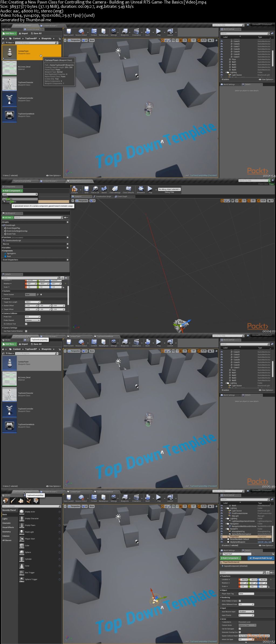Open TopDownGameMode tab in the 00:05:46 frame
The width and height of the screenshot is (276, 644).
[x=105, y=336]
